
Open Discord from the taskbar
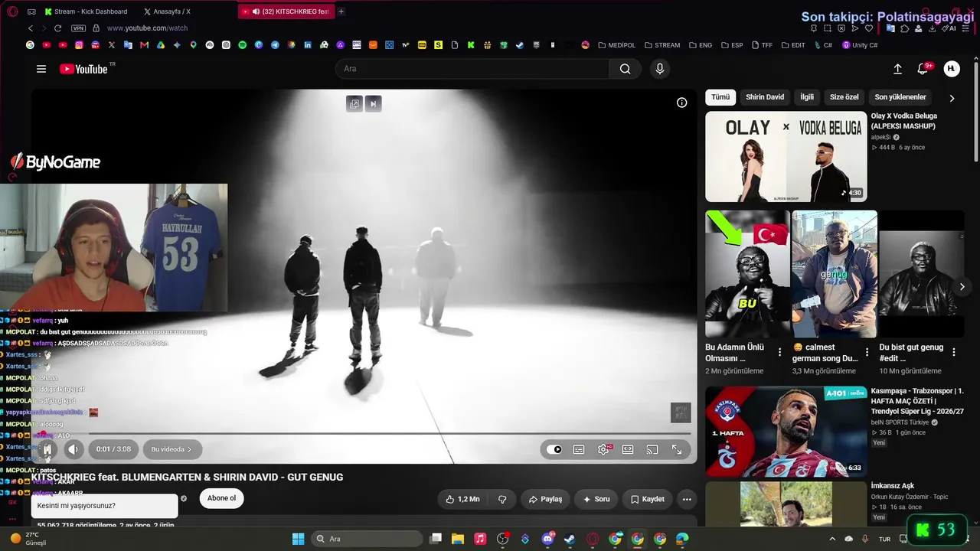[547, 539]
